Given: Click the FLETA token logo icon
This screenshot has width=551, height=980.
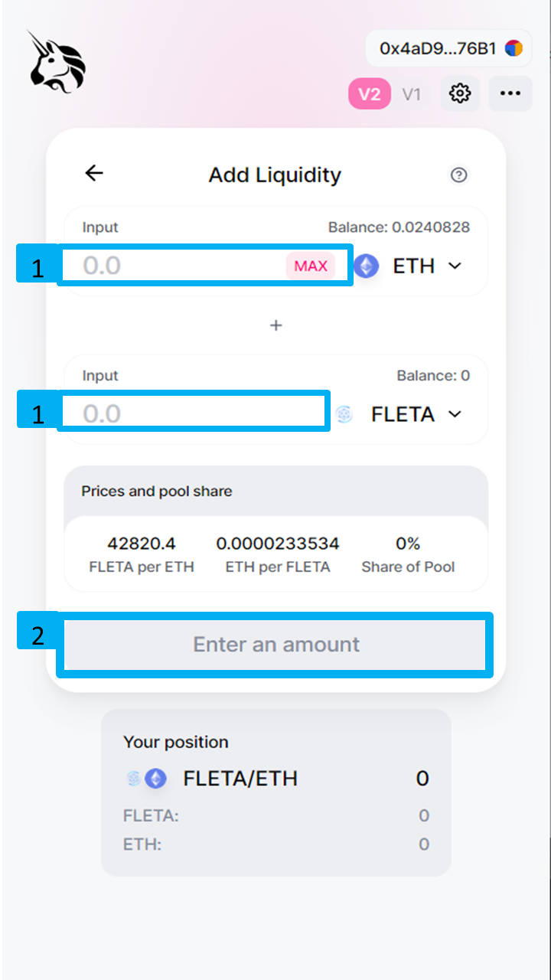Looking at the screenshot, I should [x=344, y=414].
